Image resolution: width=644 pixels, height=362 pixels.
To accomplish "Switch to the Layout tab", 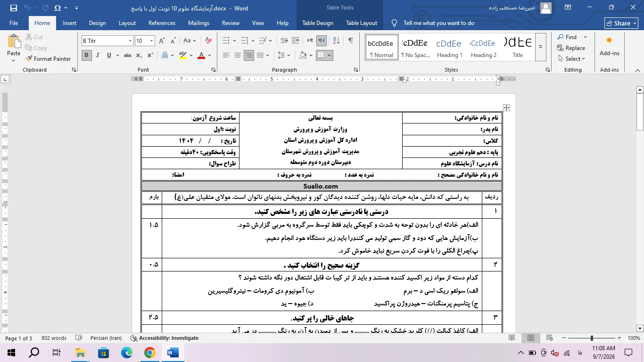I will coord(127,23).
